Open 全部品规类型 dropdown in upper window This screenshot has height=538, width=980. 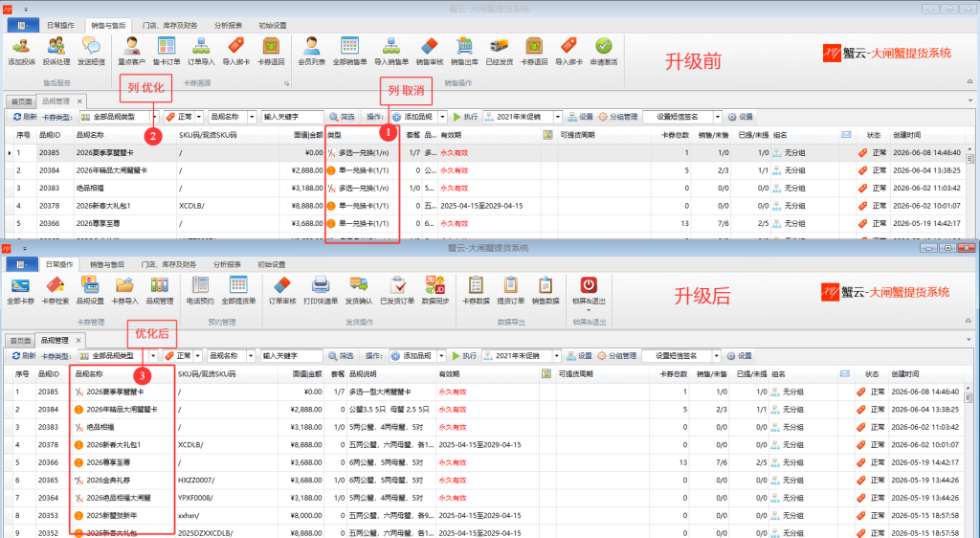[154, 117]
